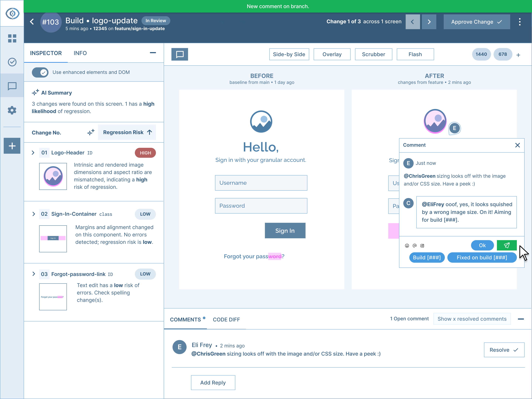Open the dashboard grid icon in sidebar
The image size is (532, 399).
pyautogui.click(x=12, y=38)
